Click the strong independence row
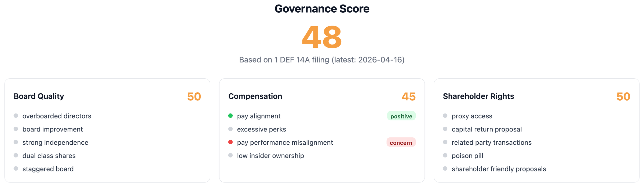Image resolution: width=644 pixels, height=187 pixels. pos(107,142)
